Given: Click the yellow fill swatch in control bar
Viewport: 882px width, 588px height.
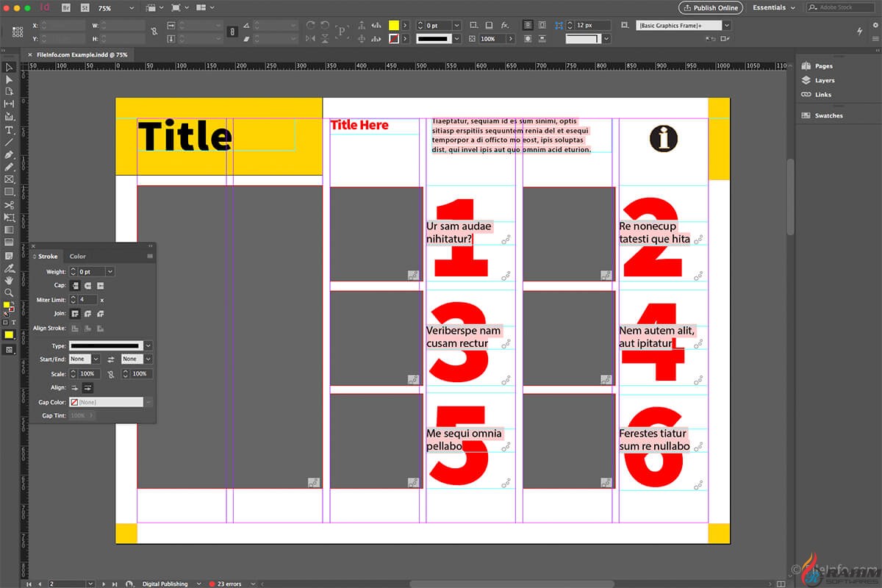Looking at the screenshot, I should pyautogui.click(x=394, y=25).
